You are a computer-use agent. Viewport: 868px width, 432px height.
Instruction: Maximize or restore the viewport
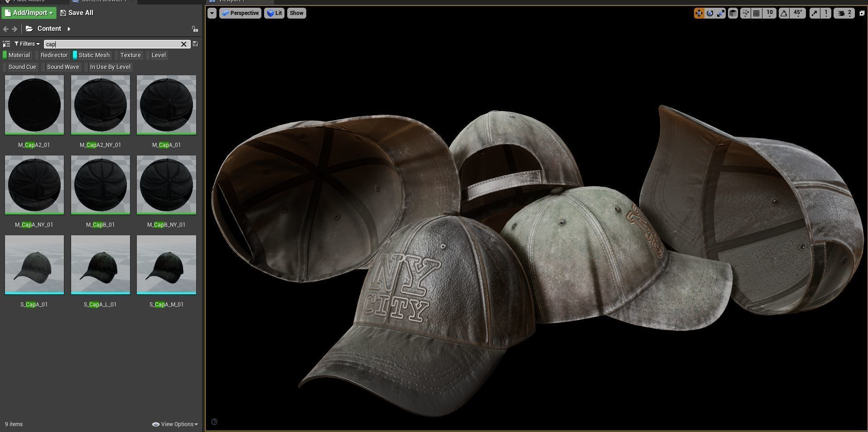tap(862, 13)
